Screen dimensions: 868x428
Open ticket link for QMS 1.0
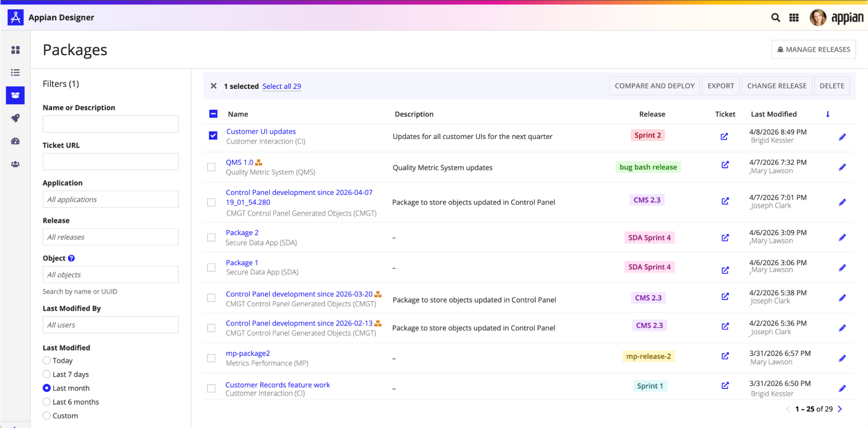(725, 165)
